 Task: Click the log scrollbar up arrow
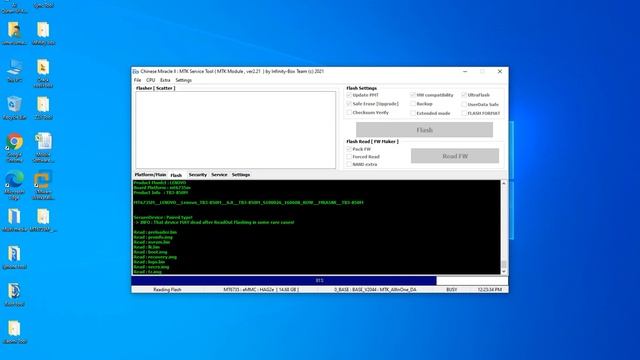click(504, 183)
